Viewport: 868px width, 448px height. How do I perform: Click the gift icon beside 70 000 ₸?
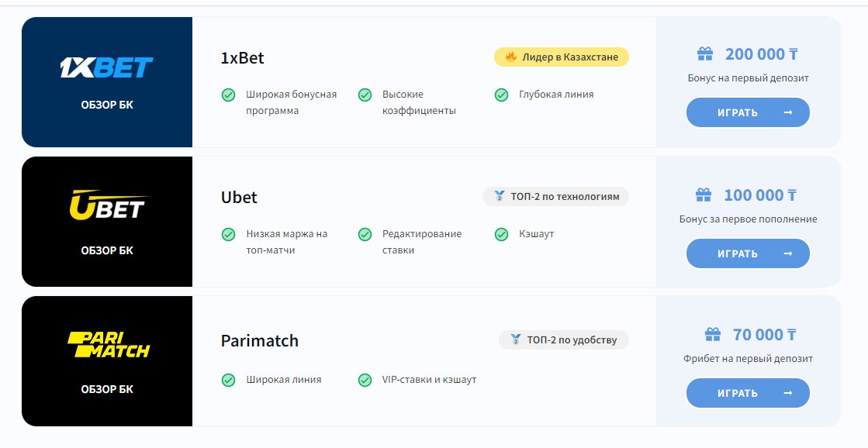[x=712, y=335]
